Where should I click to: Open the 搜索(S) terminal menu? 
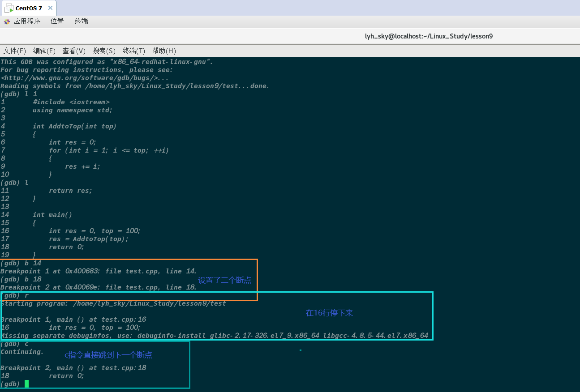(x=104, y=51)
